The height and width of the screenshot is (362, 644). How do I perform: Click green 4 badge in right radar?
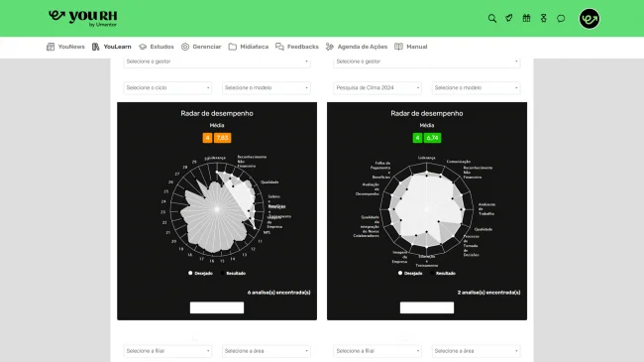[x=417, y=138]
